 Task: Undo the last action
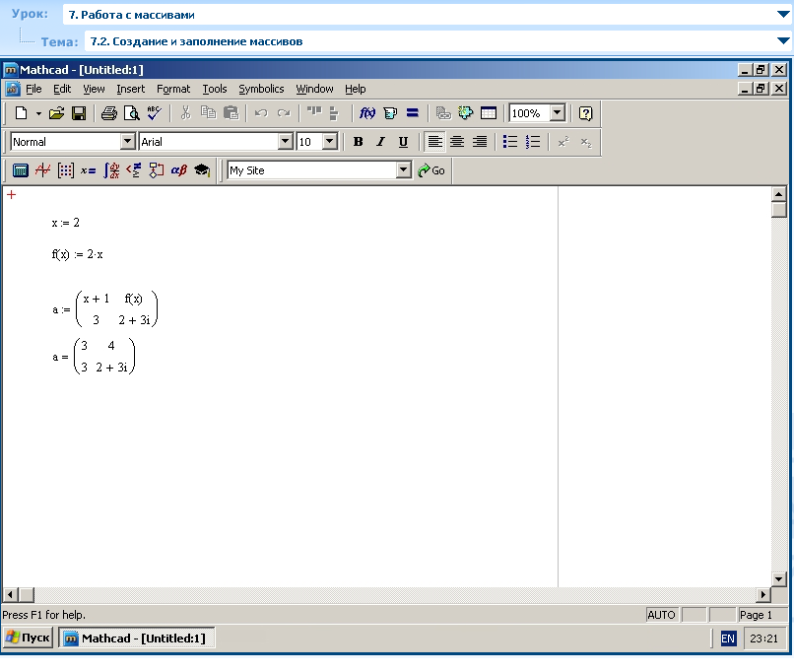click(261, 113)
